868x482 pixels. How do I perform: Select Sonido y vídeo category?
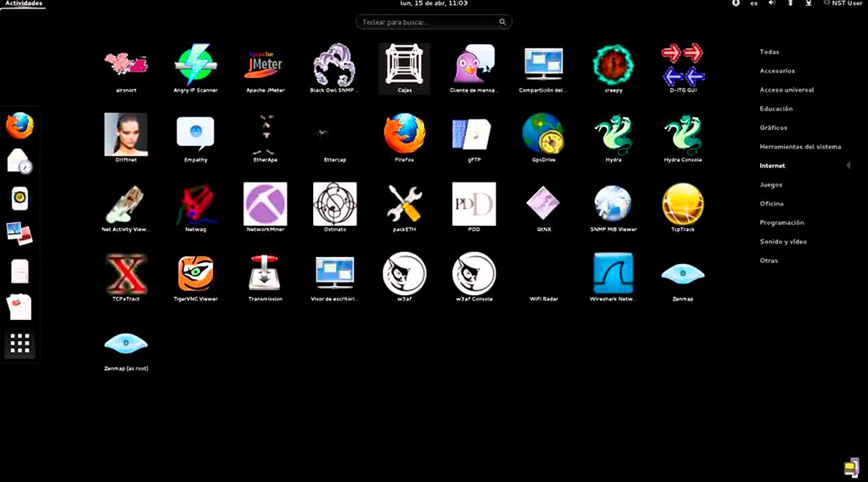pos(783,242)
